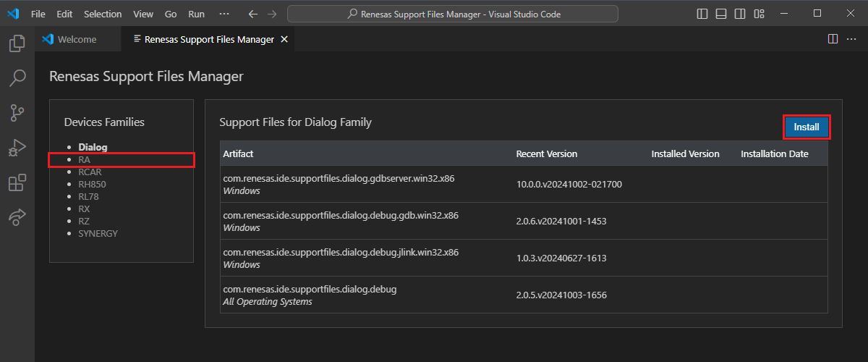Toggle the secondary side bar layout icon

740,14
